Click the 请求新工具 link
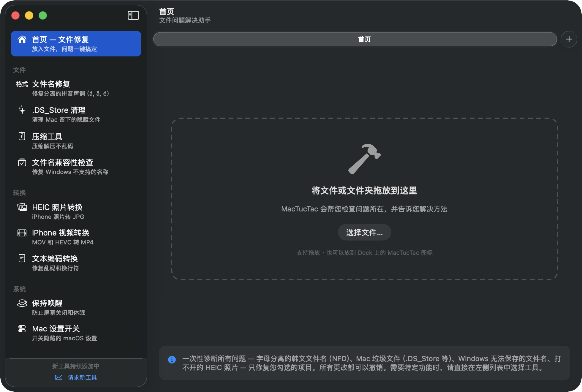This screenshot has height=392, width=582. coord(83,377)
